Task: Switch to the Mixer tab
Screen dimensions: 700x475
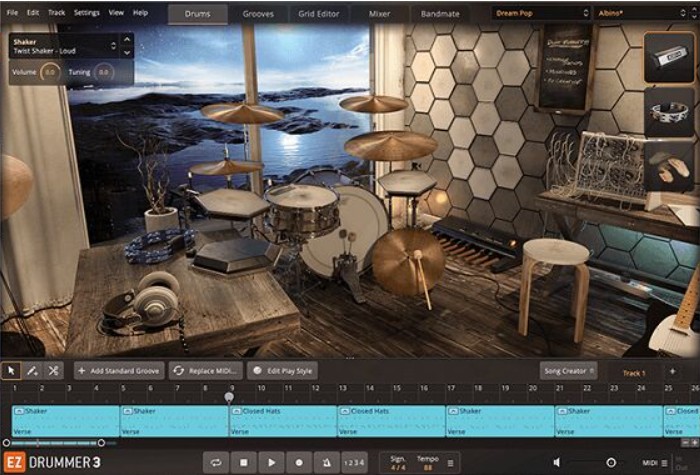Action: [379, 14]
